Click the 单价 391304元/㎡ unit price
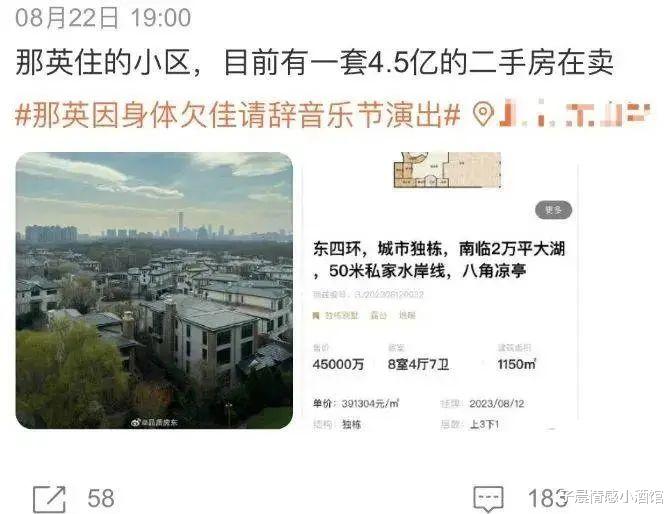The width and height of the screenshot is (671, 514). [356, 404]
